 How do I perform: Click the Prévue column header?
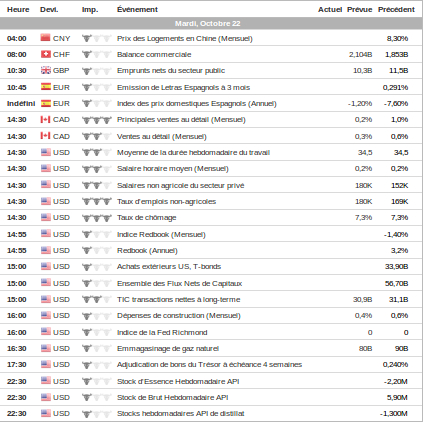[x=359, y=10]
